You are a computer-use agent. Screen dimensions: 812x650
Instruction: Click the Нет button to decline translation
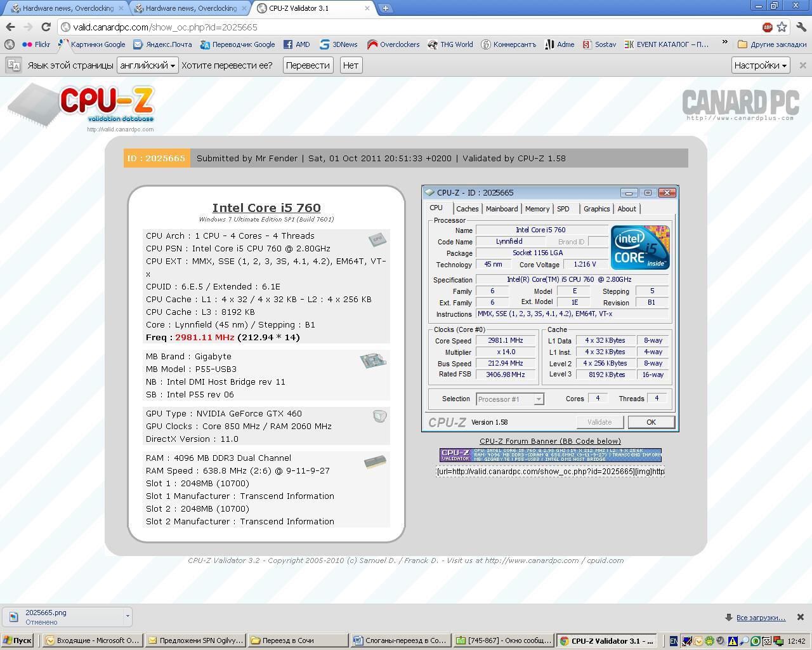tap(350, 65)
